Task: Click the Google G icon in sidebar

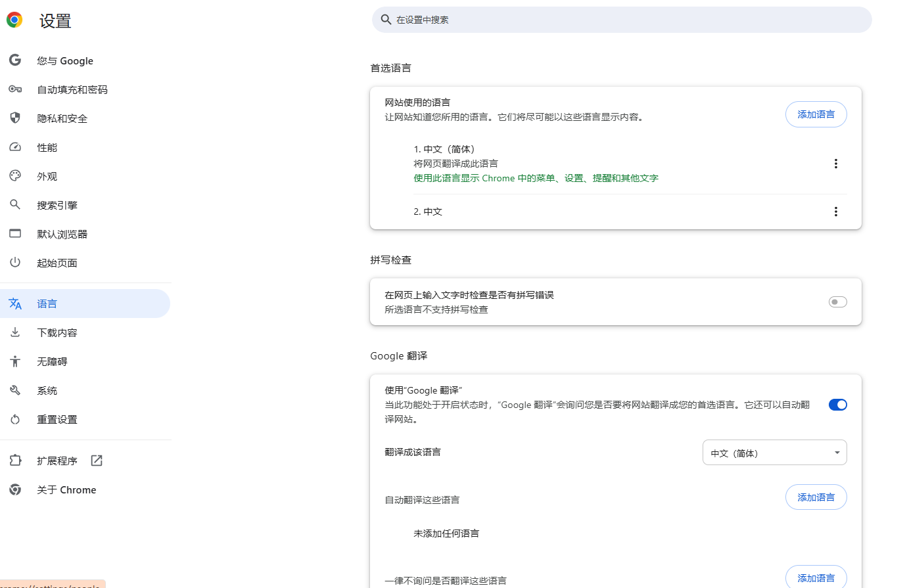Action: click(x=15, y=60)
